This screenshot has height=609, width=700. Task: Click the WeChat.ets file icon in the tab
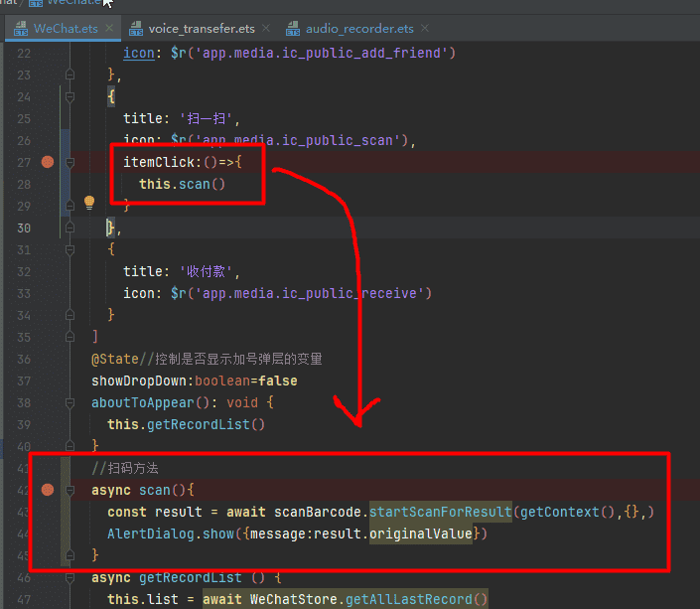point(20,29)
